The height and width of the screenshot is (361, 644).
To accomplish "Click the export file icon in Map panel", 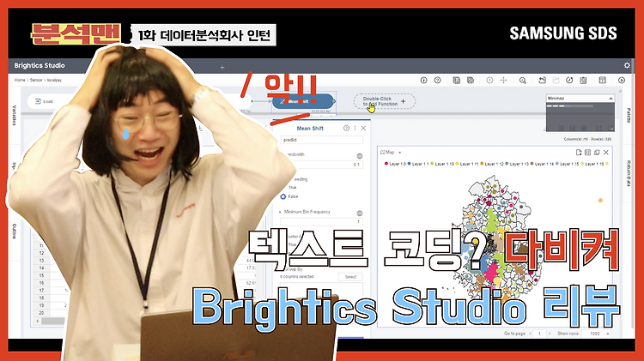I will [579, 152].
